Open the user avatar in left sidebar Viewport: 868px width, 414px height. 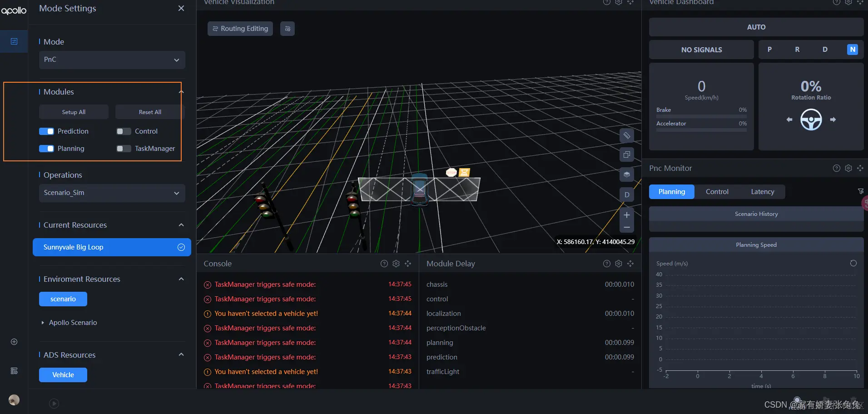click(x=14, y=400)
